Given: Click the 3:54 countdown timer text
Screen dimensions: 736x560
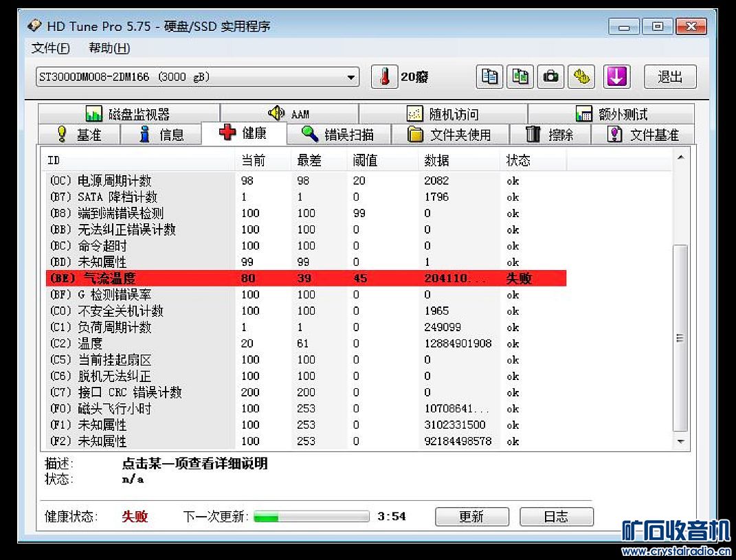Looking at the screenshot, I should [392, 516].
